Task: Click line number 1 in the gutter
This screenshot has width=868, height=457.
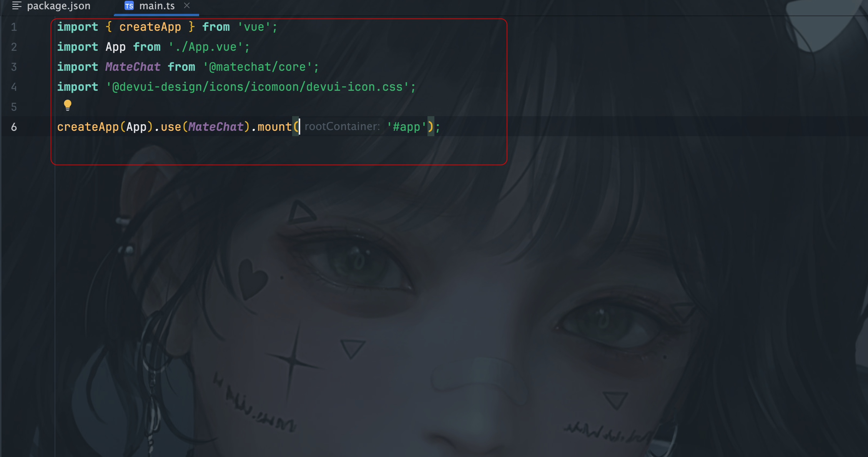Action: pos(14,27)
